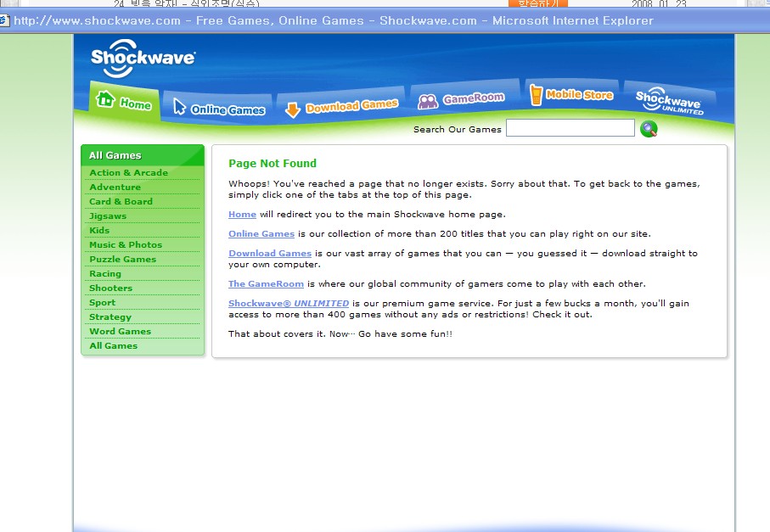The image size is (770, 532).
Task: Follow the Shockwave UNLIMITED text link
Action: [x=289, y=304]
